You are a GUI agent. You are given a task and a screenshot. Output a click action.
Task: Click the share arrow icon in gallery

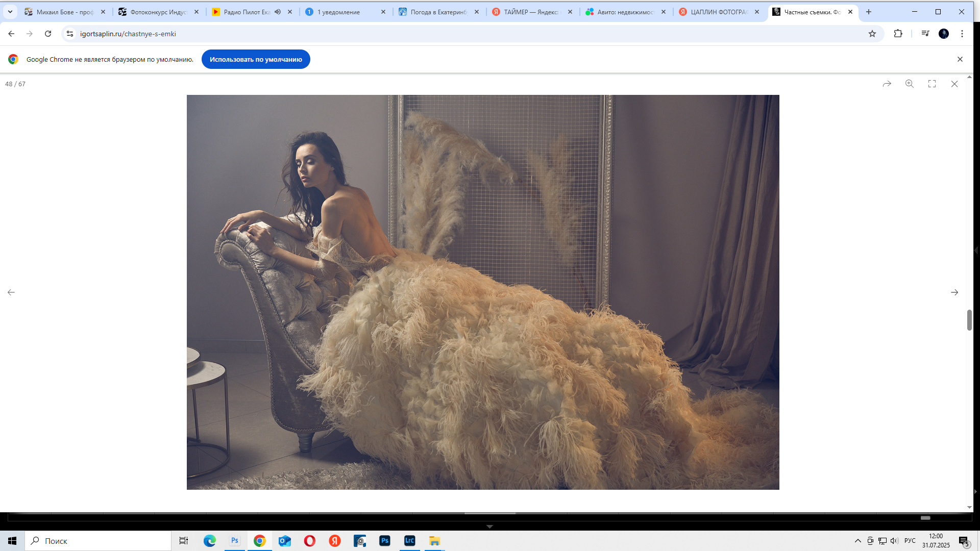click(887, 84)
